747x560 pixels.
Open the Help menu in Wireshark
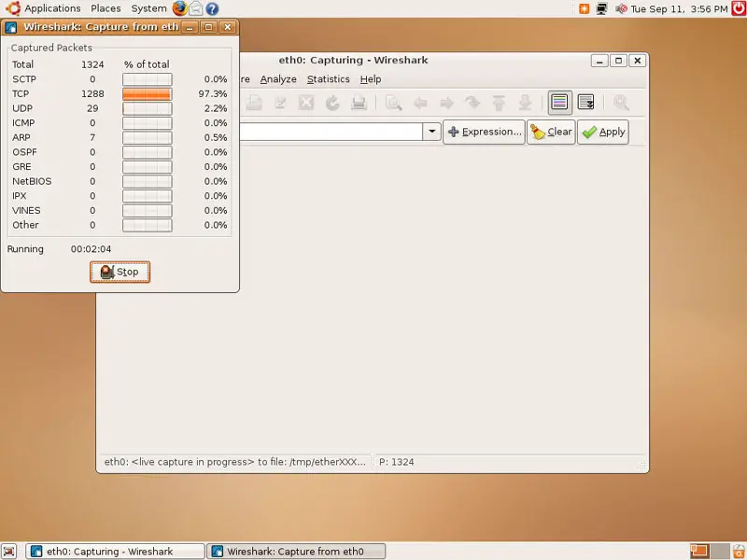371,79
